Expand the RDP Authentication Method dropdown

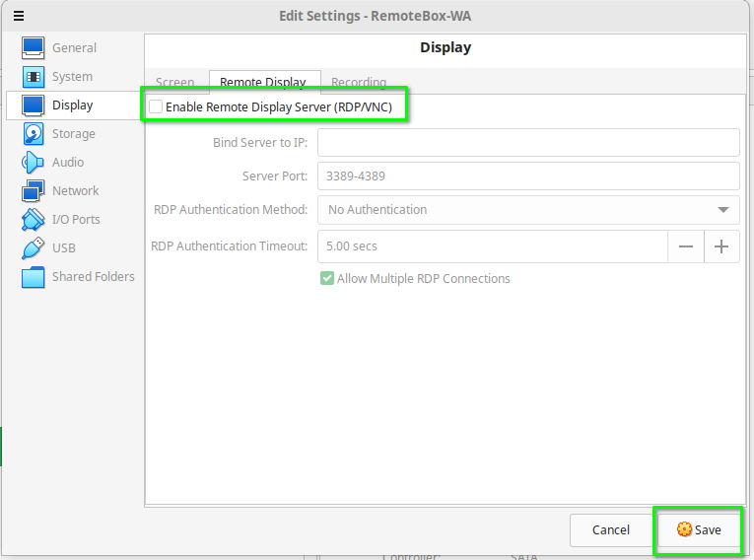[x=527, y=210]
